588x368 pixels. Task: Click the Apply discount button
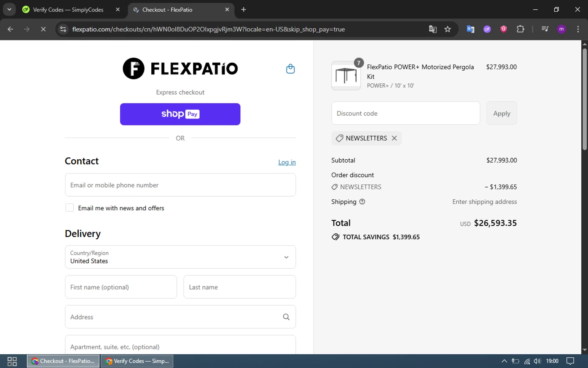click(502, 113)
